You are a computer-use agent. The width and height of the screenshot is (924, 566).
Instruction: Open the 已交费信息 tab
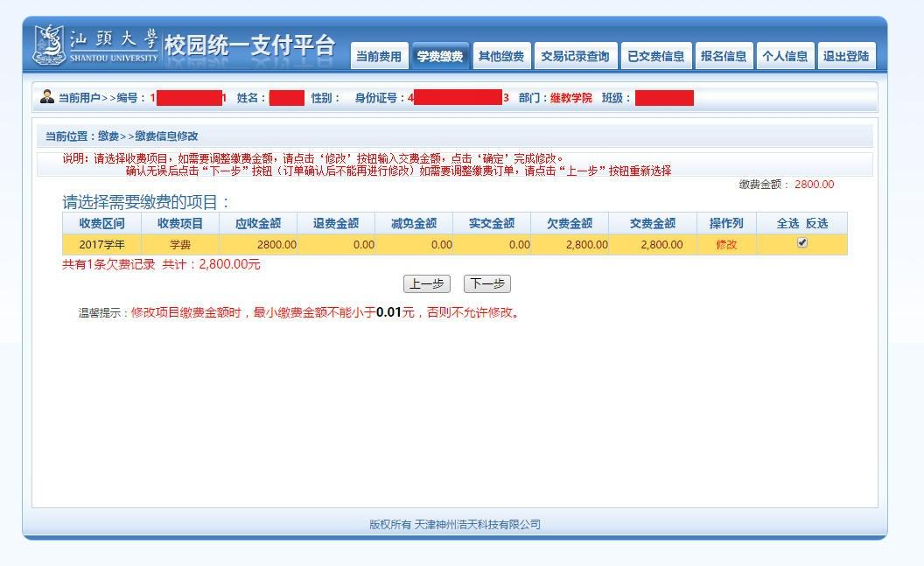click(656, 56)
